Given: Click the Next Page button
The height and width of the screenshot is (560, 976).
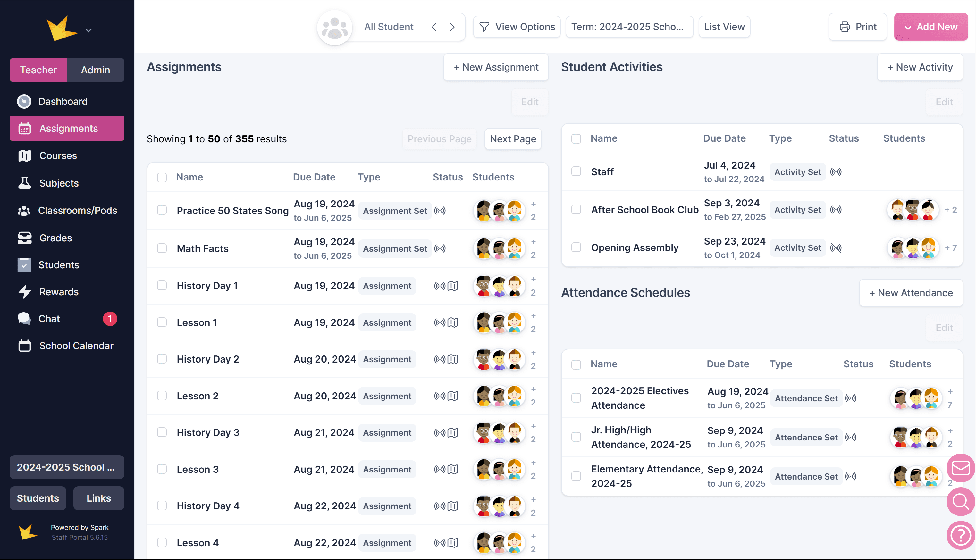Looking at the screenshot, I should (512, 139).
